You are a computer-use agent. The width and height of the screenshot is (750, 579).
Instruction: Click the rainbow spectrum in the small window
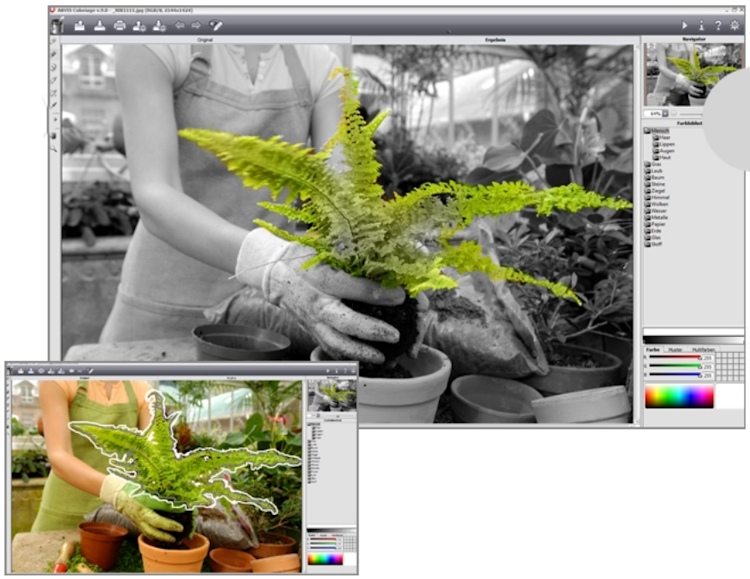pyautogui.click(x=325, y=559)
